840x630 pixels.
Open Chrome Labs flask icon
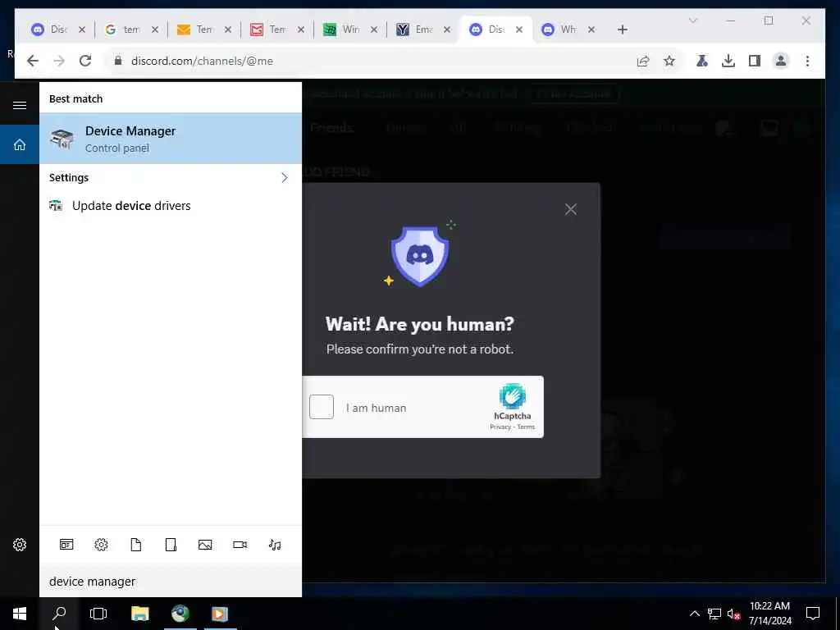(x=702, y=61)
